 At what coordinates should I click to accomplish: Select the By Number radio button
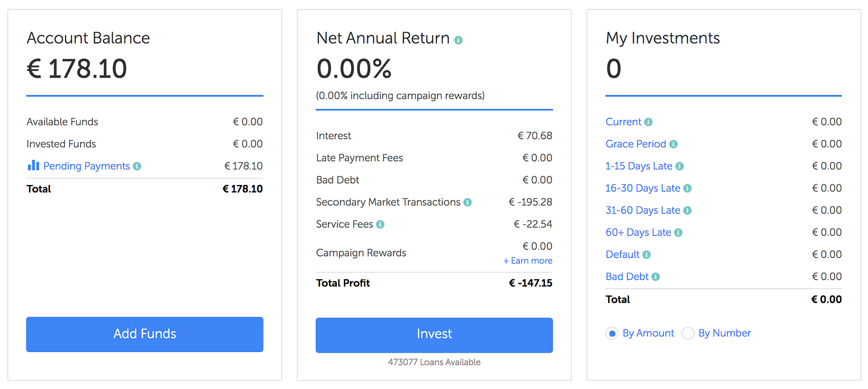(x=688, y=334)
